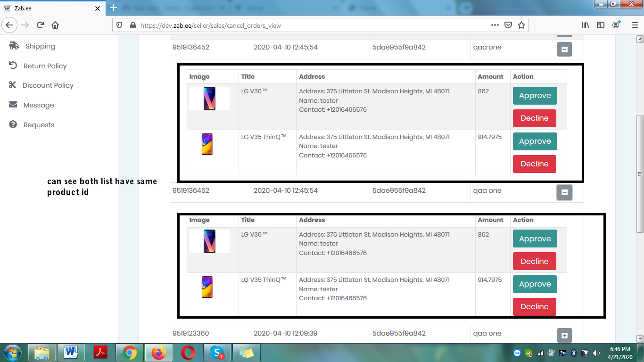Open the Firefox Library icon
Screen dimensions: 644x362
[x=586, y=25]
